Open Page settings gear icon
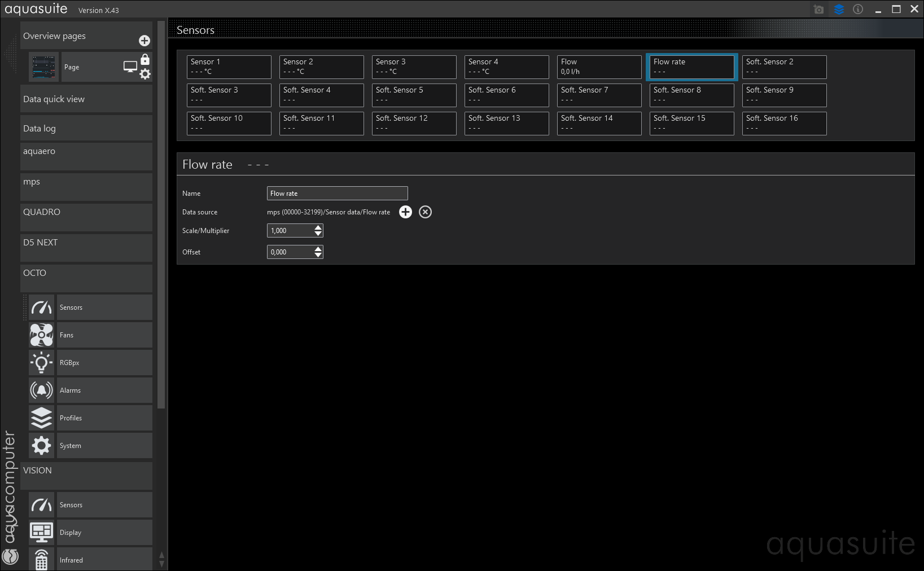 click(145, 74)
